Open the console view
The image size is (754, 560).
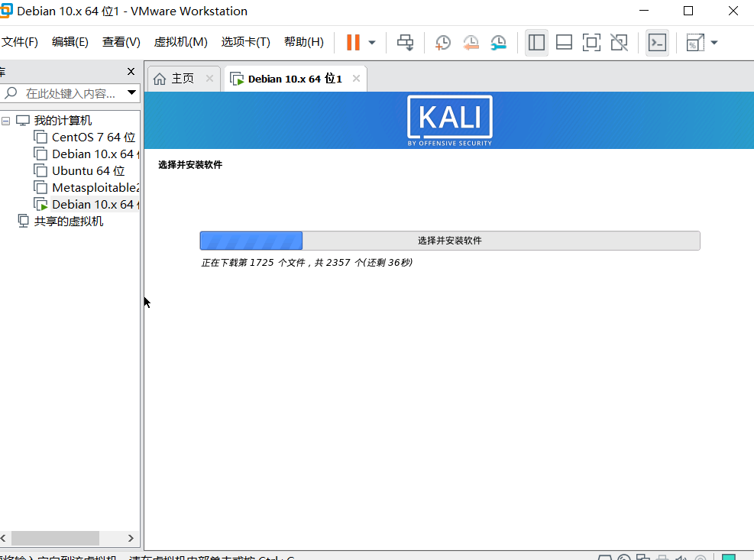point(657,42)
